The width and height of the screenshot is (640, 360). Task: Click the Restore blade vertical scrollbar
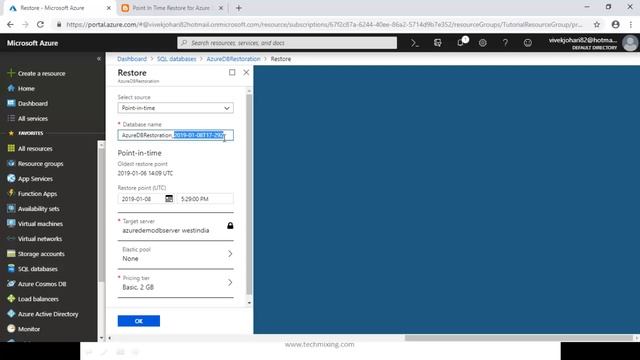pos(249,194)
